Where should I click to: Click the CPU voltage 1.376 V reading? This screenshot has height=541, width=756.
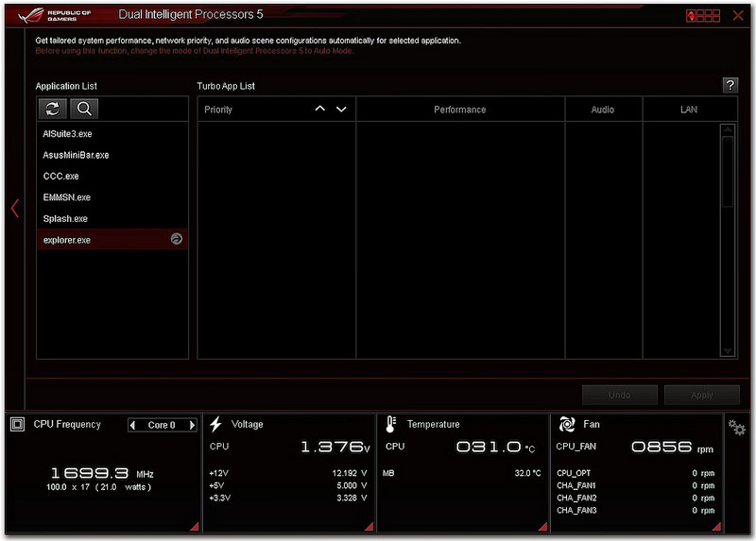point(335,448)
